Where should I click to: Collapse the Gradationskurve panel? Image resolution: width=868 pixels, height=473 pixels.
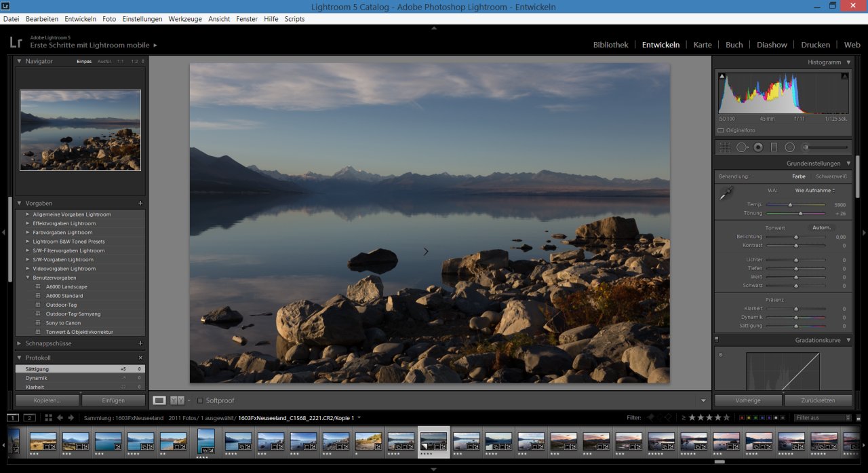tap(848, 340)
